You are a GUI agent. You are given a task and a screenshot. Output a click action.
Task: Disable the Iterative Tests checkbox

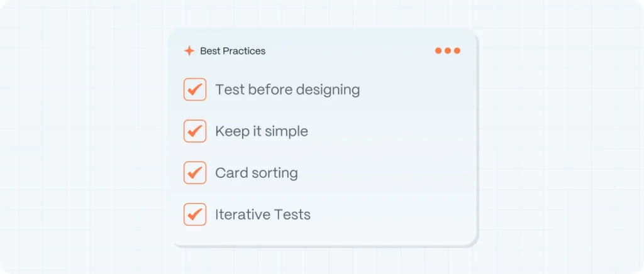[x=195, y=214]
